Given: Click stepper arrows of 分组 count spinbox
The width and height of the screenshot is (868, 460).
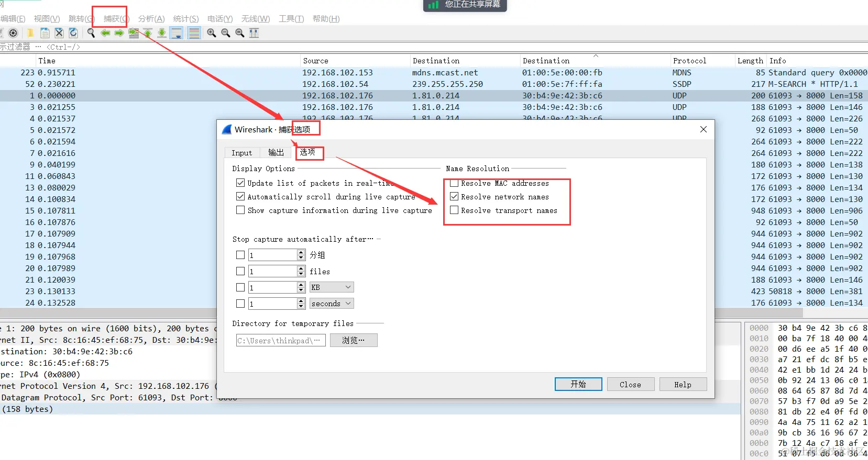Looking at the screenshot, I should coord(301,255).
